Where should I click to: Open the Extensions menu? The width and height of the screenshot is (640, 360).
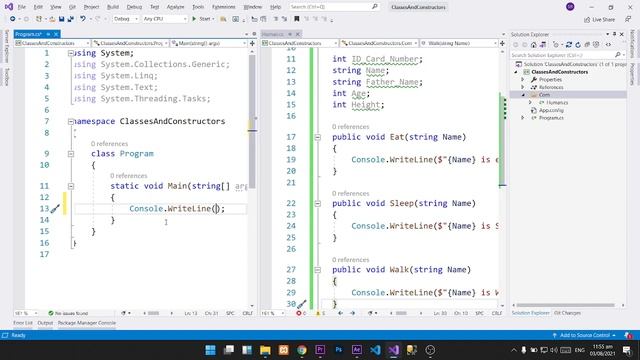tap(224, 7)
